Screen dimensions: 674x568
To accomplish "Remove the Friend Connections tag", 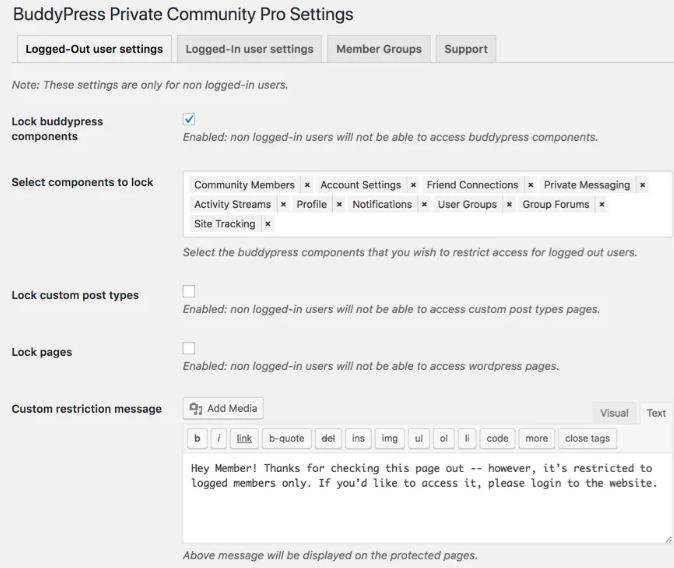I will (530, 185).
